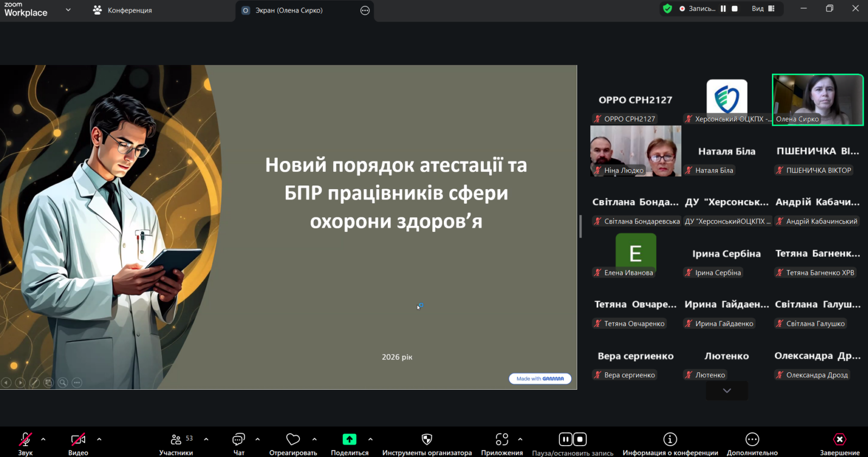Open the Дополнительно more options icon

point(752,439)
